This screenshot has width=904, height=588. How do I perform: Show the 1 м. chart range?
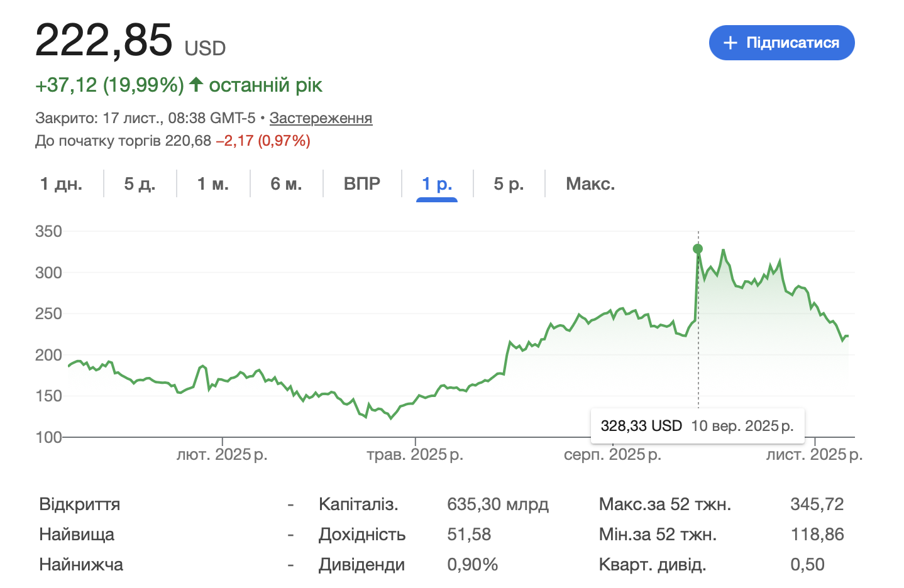tap(213, 184)
